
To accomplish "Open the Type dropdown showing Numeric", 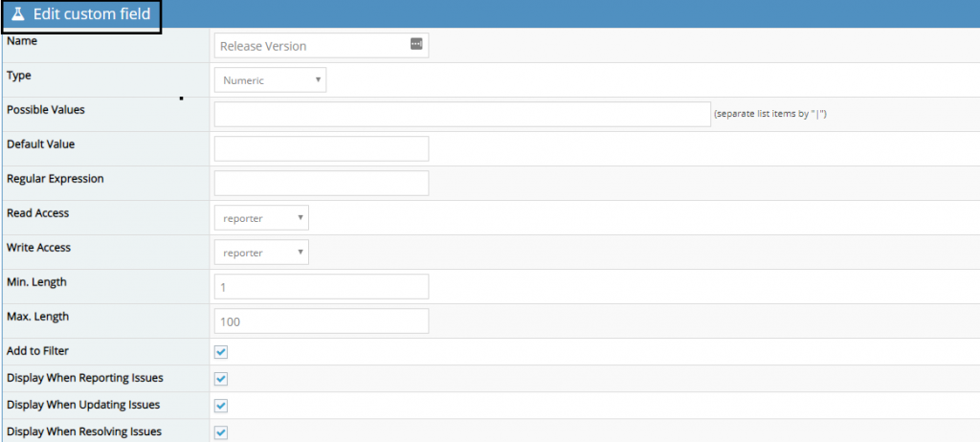I will click(270, 80).
